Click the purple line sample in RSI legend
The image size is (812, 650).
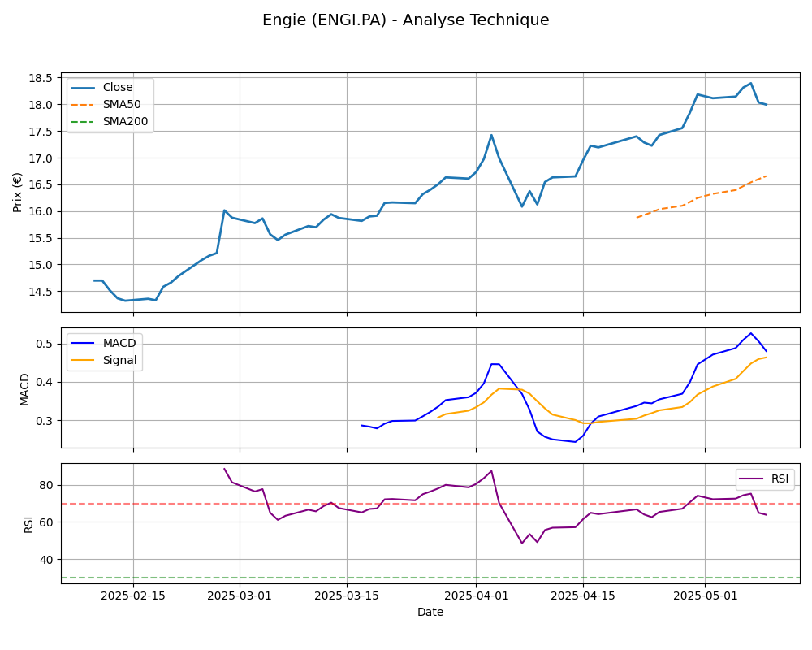click(x=751, y=479)
